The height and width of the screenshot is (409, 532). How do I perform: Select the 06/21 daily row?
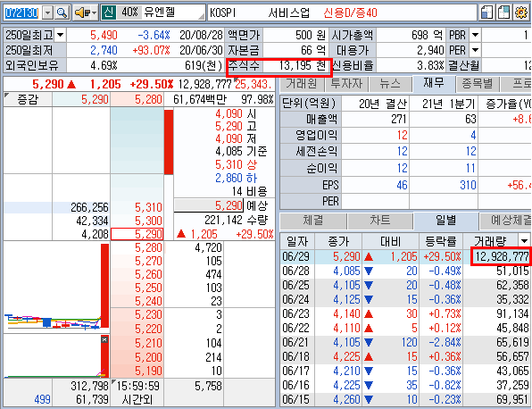[x=405, y=342]
